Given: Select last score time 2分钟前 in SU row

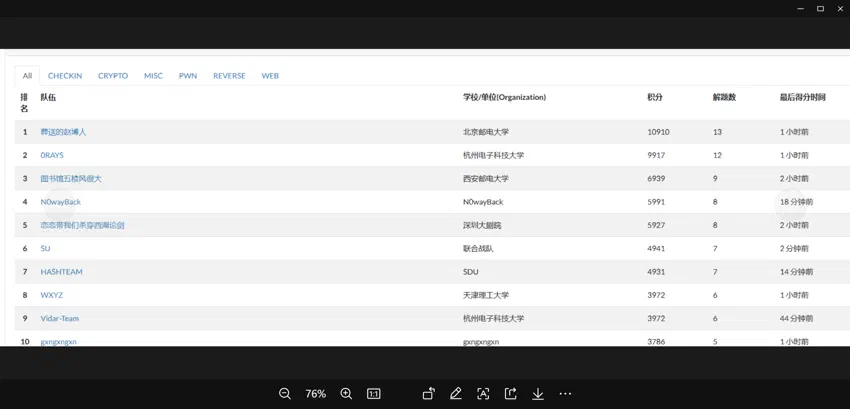Looking at the screenshot, I should tap(794, 248).
